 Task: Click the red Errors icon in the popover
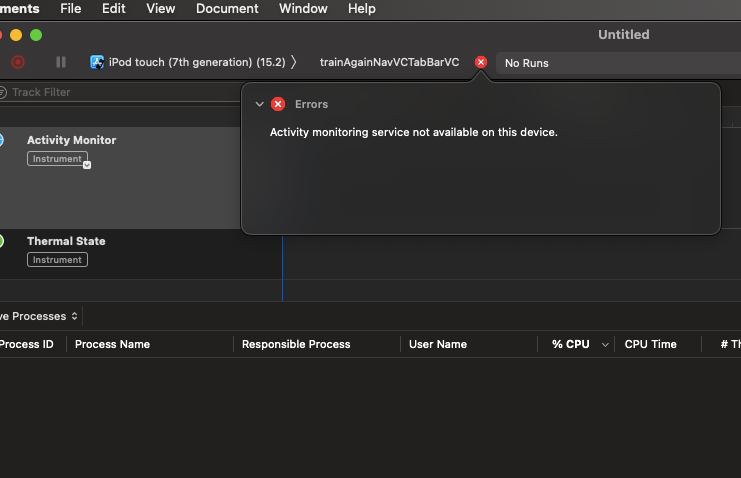coord(278,104)
